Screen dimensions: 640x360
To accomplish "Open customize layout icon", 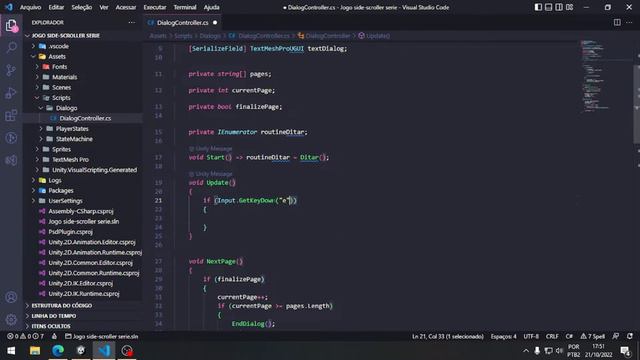I will (x=569, y=7).
